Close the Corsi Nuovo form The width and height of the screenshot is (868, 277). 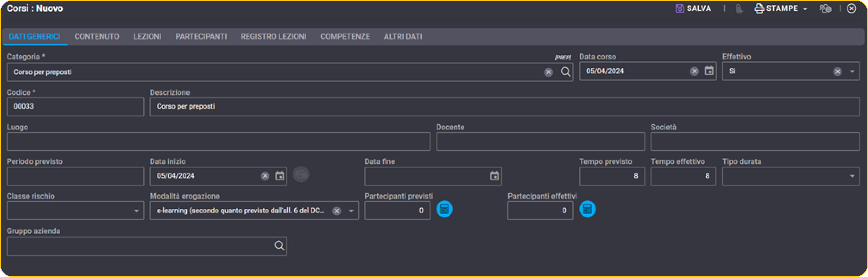point(852,9)
